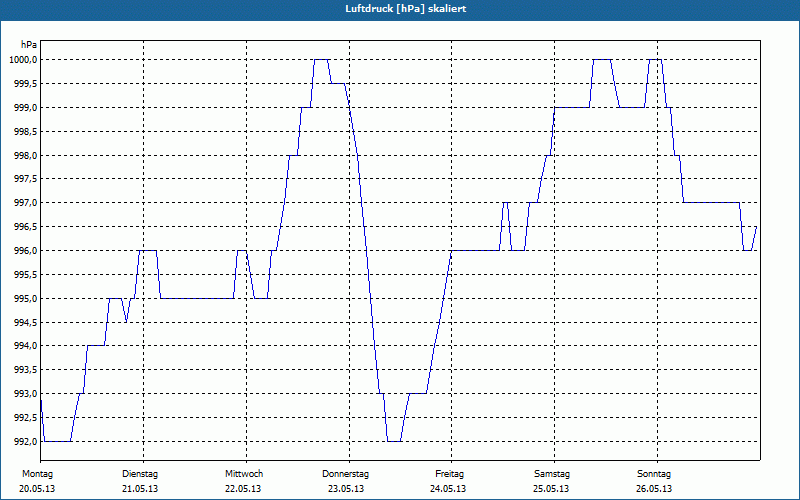Click the date 23.05.13

pyautogui.click(x=346, y=489)
